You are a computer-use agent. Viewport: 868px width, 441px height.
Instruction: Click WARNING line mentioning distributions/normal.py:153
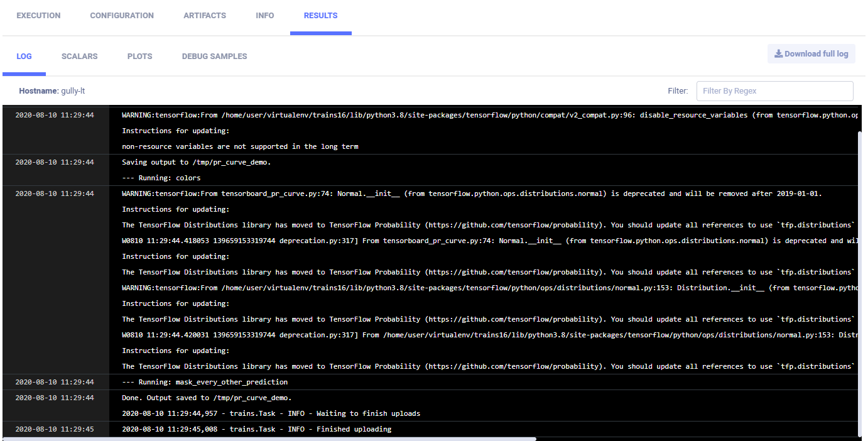point(489,288)
